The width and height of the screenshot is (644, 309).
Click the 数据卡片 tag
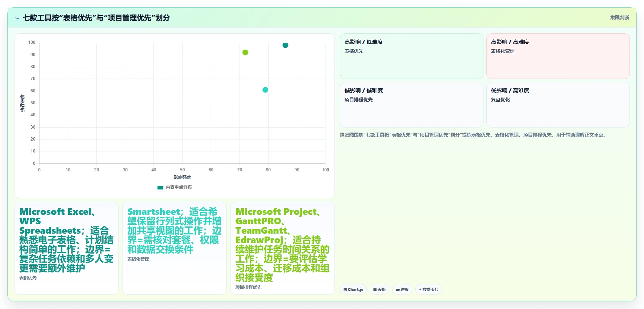(x=429, y=289)
